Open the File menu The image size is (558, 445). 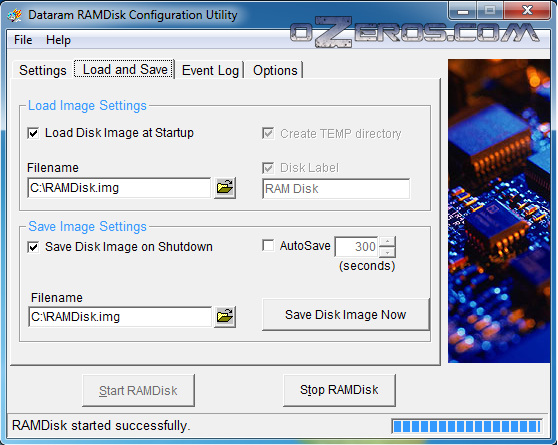tap(23, 40)
